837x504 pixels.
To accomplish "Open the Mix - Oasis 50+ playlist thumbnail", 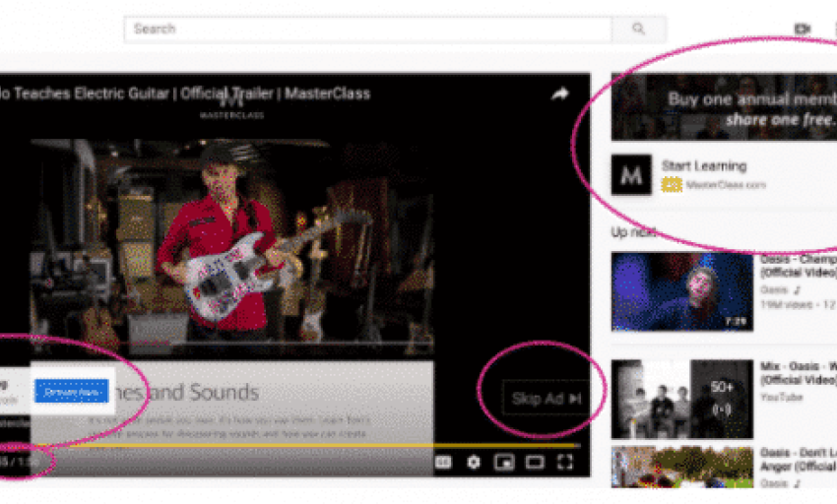I will (682, 400).
